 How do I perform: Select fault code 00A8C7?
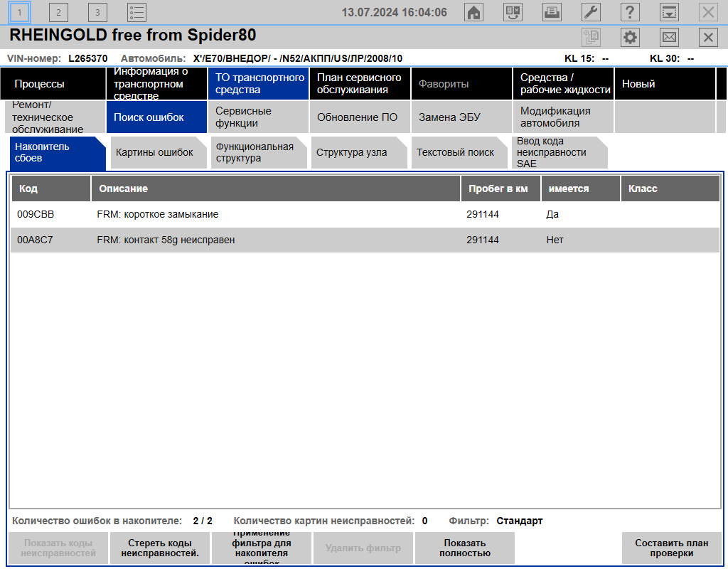point(35,240)
